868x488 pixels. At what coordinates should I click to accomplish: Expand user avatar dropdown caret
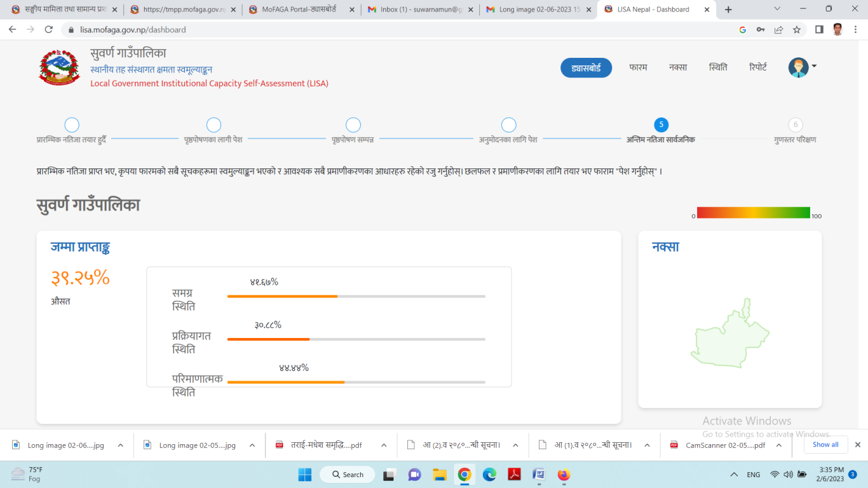814,65
